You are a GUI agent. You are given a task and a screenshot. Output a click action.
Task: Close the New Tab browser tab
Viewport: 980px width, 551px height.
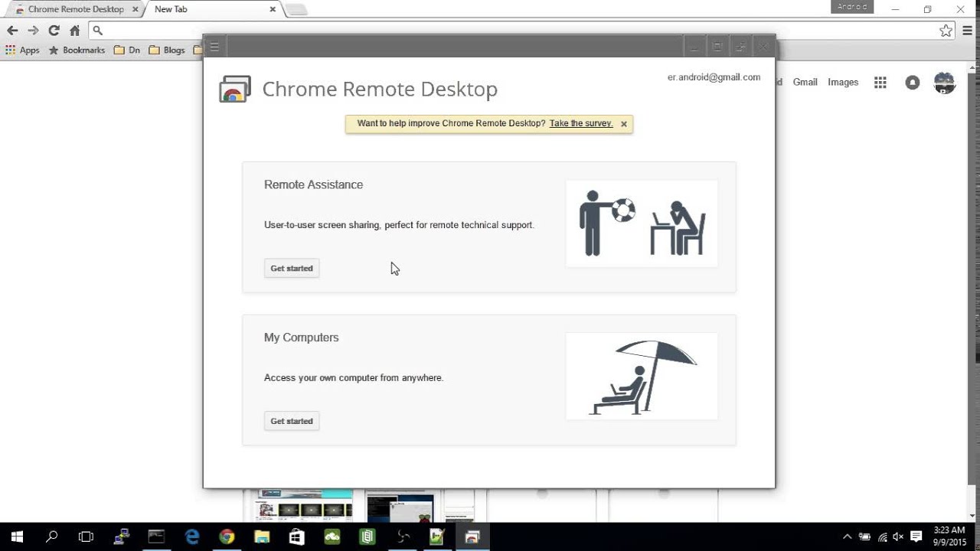(273, 9)
